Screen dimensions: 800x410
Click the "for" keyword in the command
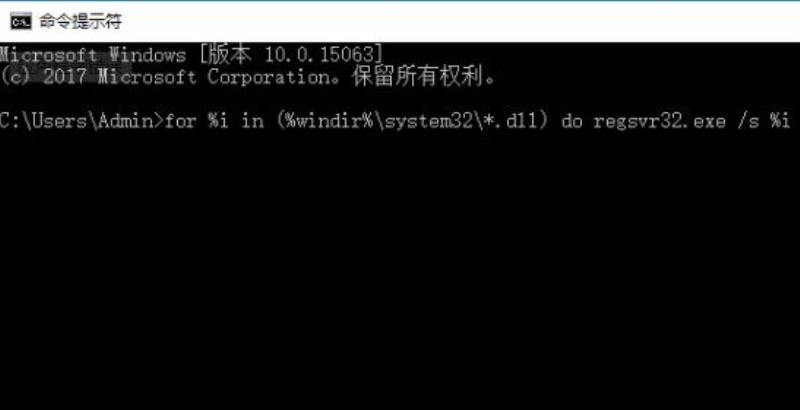tap(180, 121)
